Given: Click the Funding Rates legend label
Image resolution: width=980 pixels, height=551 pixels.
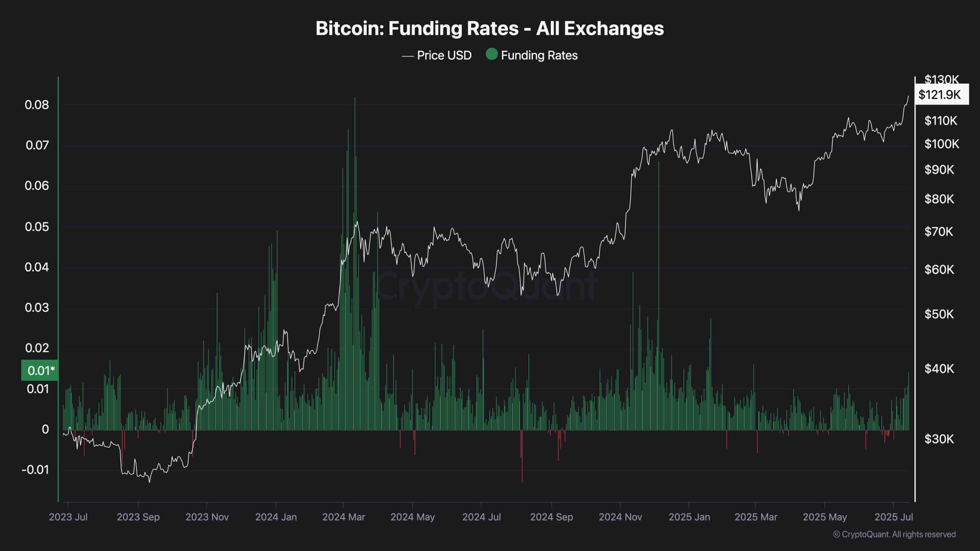Looking at the screenshot, I should [x=539, y=55].
